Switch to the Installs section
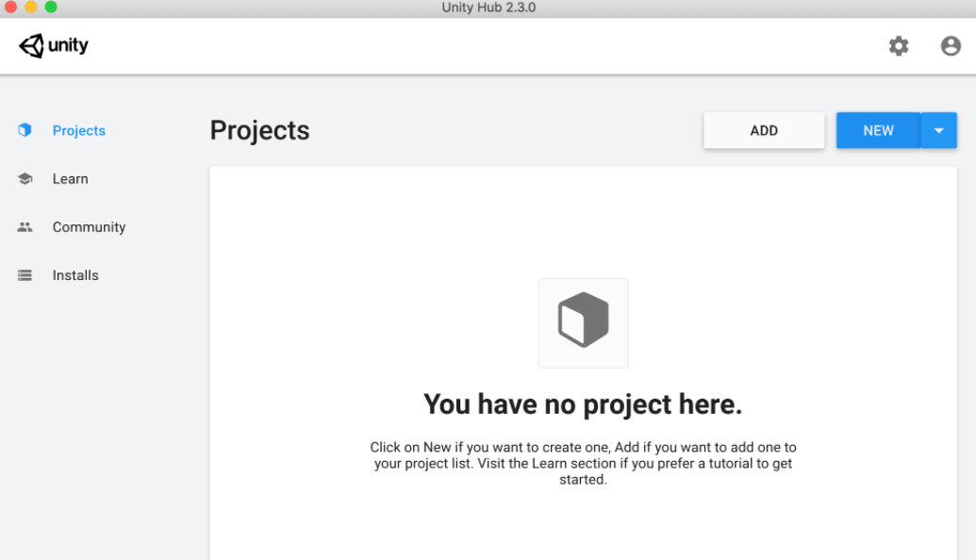 [x=75, y=275]
